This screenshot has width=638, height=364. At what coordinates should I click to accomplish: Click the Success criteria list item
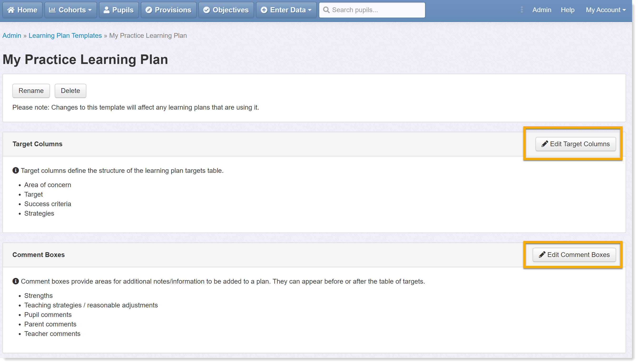point(48,204)
